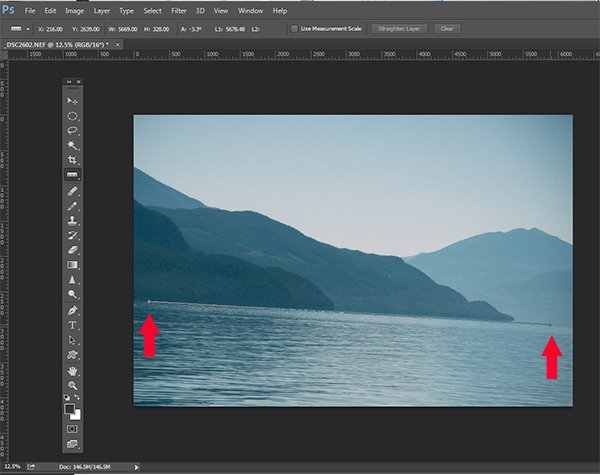Activate the Clone Stamp tool
This screenshot has height=475, width=600.
(72, 219)
